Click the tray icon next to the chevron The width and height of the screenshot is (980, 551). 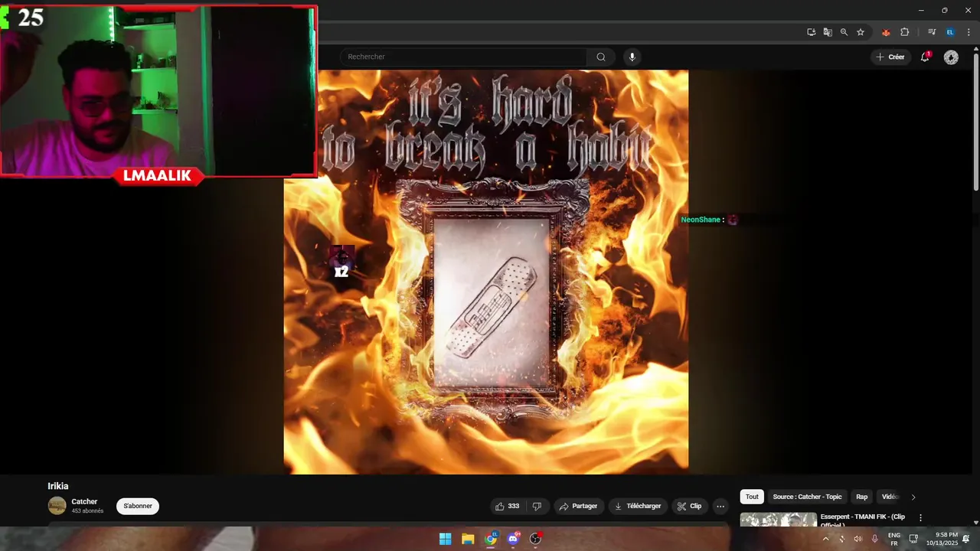click(841, 539)
